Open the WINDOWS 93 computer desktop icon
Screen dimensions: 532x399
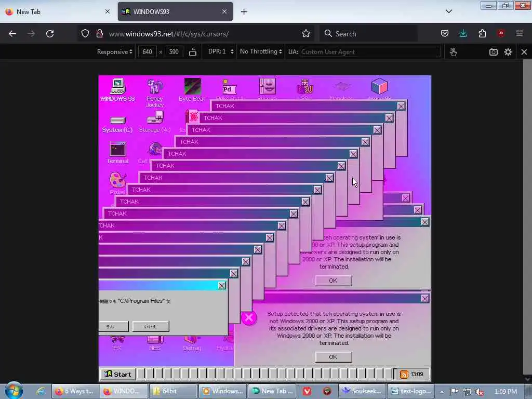118,89
